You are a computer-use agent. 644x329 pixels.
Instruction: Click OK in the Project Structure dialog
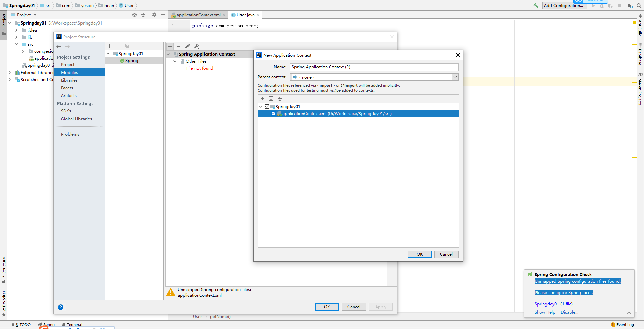(327, 307)
